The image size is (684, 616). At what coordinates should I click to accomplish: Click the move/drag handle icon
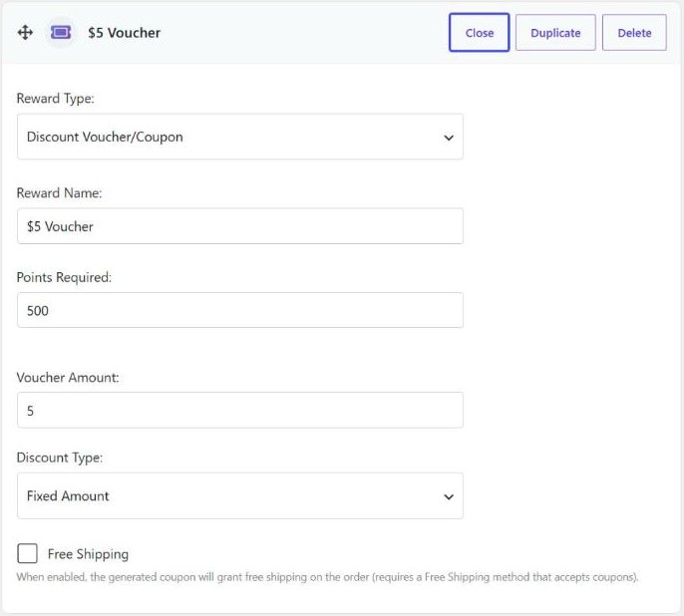[25, 33]
